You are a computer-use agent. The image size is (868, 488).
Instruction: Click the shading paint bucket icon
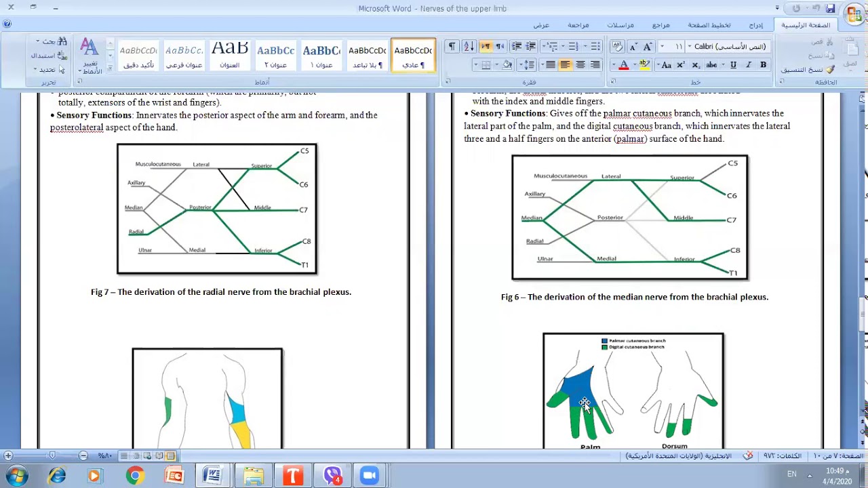[506, 65]
